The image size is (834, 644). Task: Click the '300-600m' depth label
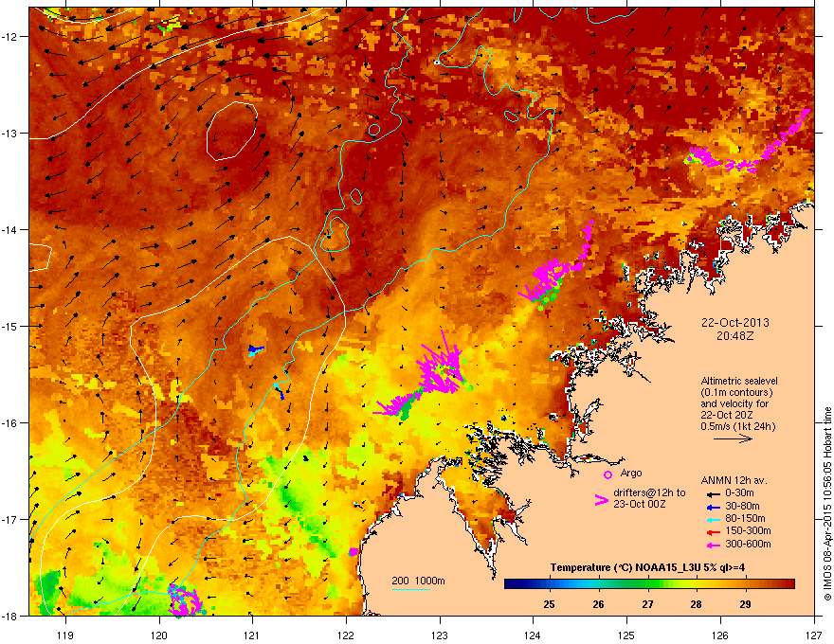748,544
